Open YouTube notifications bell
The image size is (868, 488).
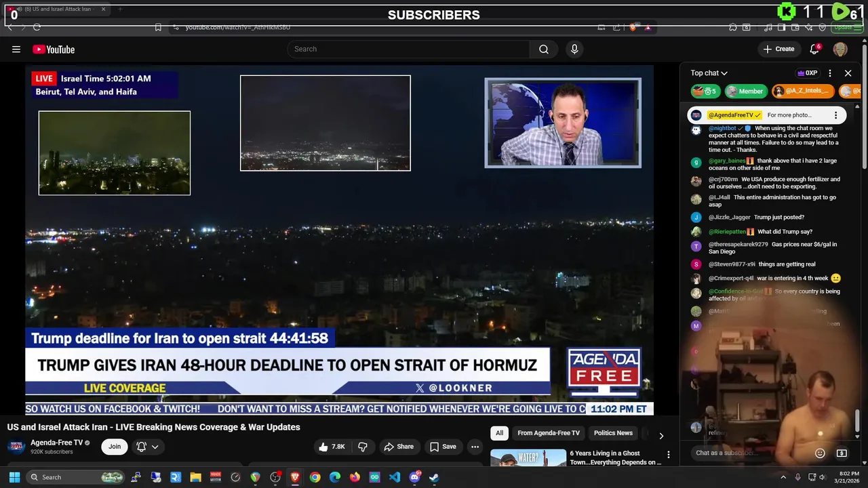[814, 49]
